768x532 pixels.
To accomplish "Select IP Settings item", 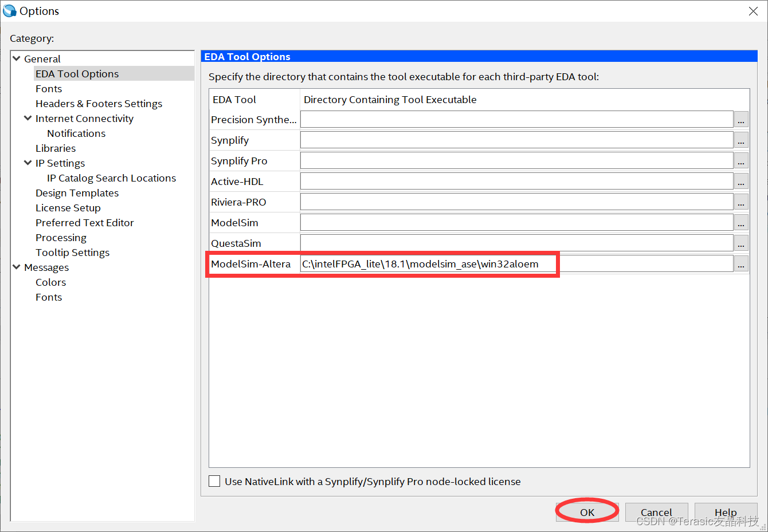I will [x=60, y=163].
